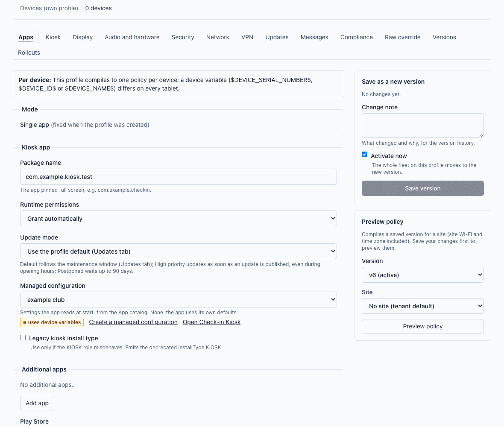Click the 'uses device variables' badge

click(52, 322)
